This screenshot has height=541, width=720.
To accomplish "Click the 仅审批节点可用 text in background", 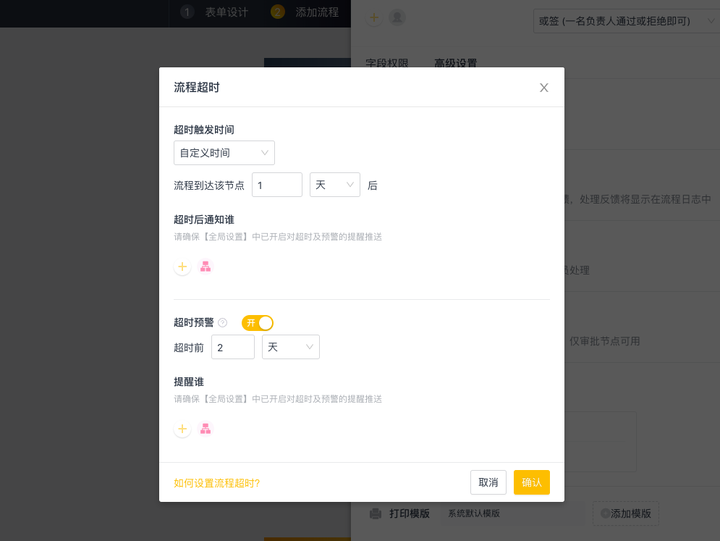I will coord(605,341).
